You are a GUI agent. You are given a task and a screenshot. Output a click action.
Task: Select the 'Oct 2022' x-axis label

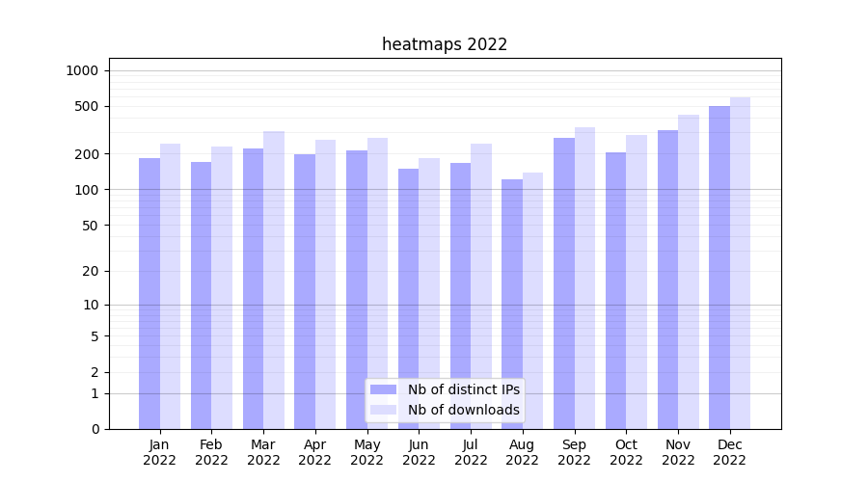tap(626, 452)
